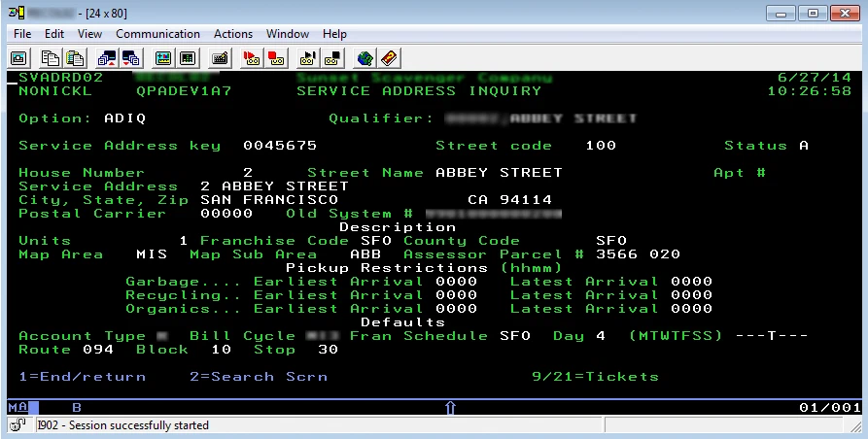Open the View menu
This screenshot has width=868, height=439.
pyautogui.click(x=89, y=34)
